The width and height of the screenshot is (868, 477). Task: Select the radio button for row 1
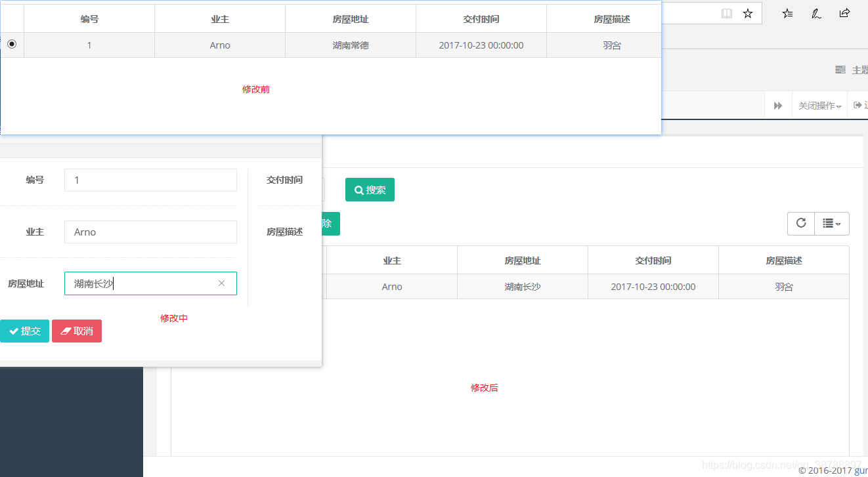tap(12, 45)
